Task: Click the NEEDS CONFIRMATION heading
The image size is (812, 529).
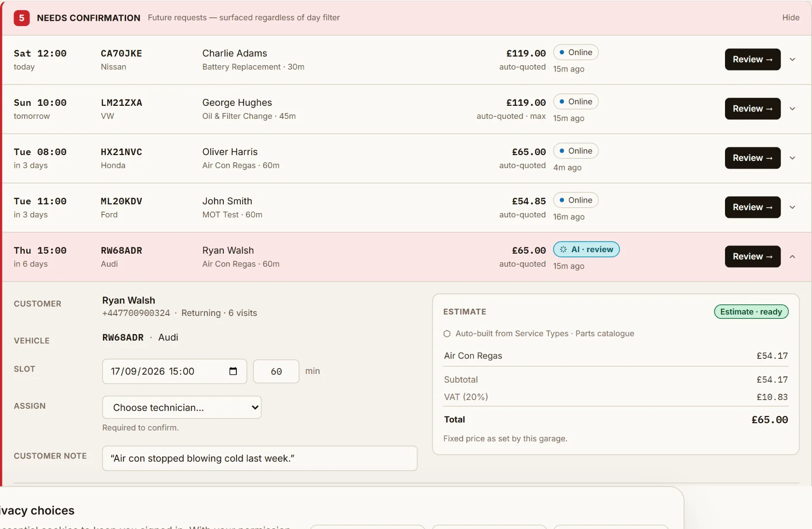Action: (x=88, y=18)
